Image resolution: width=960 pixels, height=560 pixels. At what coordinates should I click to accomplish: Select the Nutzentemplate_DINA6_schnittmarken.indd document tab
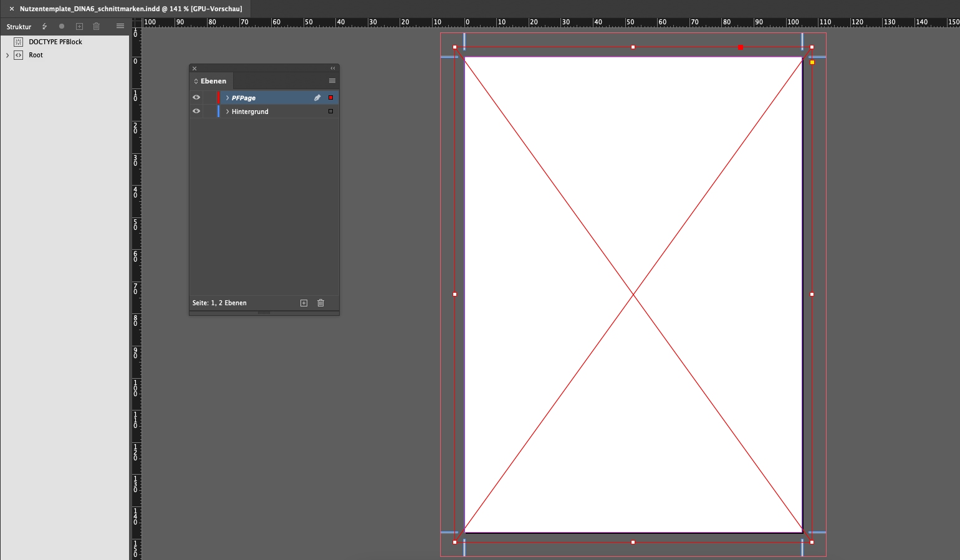tap(130, 9)
